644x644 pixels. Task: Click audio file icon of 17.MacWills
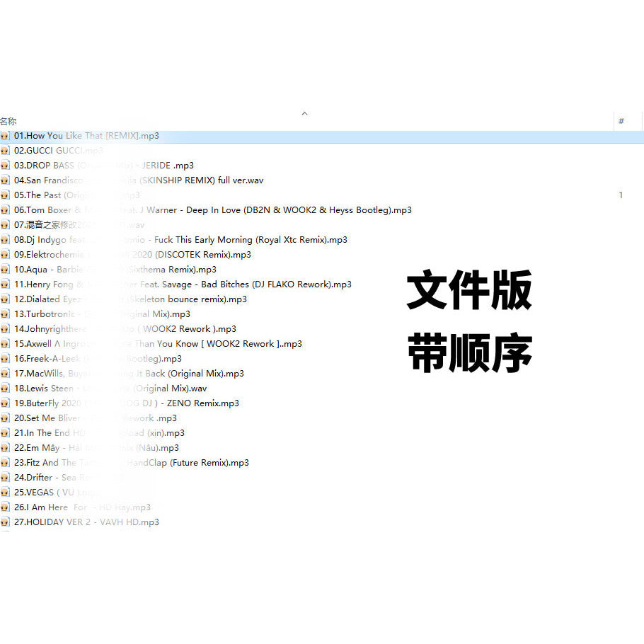point(5,374)
